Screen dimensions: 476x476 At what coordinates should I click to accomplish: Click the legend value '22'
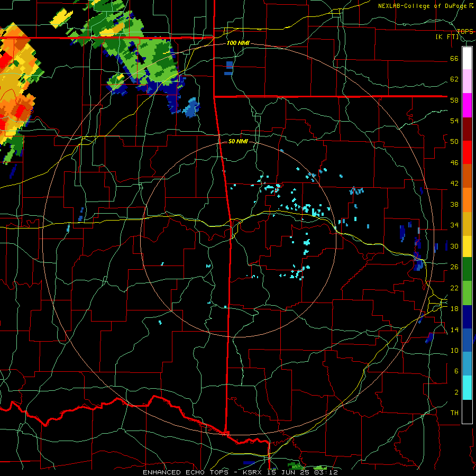coord(454,288)
